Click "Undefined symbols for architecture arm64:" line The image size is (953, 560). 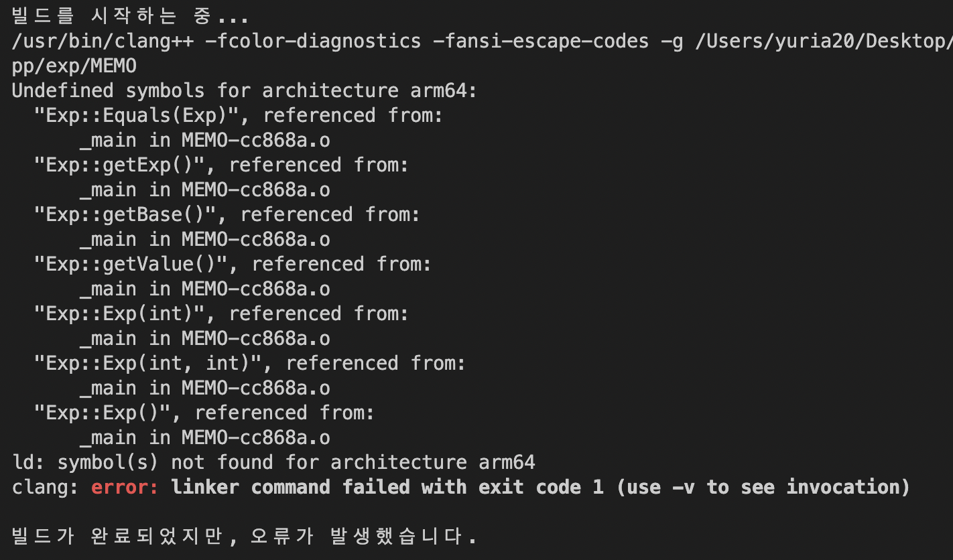pos(245,90)
